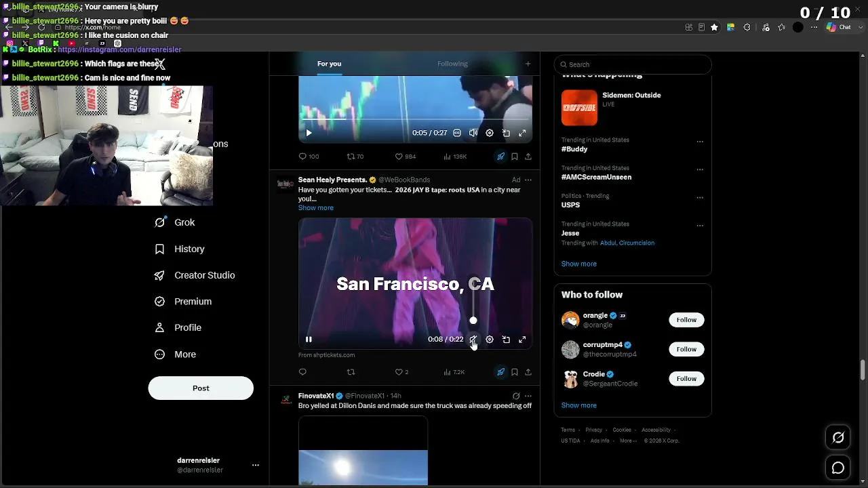
Task: Click the volume slider handle on the ad video
Action: point(473,321)
